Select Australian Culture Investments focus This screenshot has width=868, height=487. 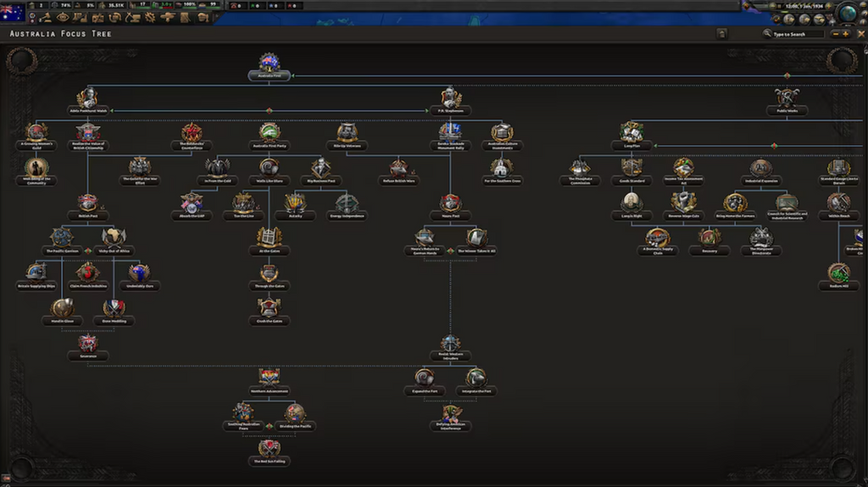click(502, 137)
